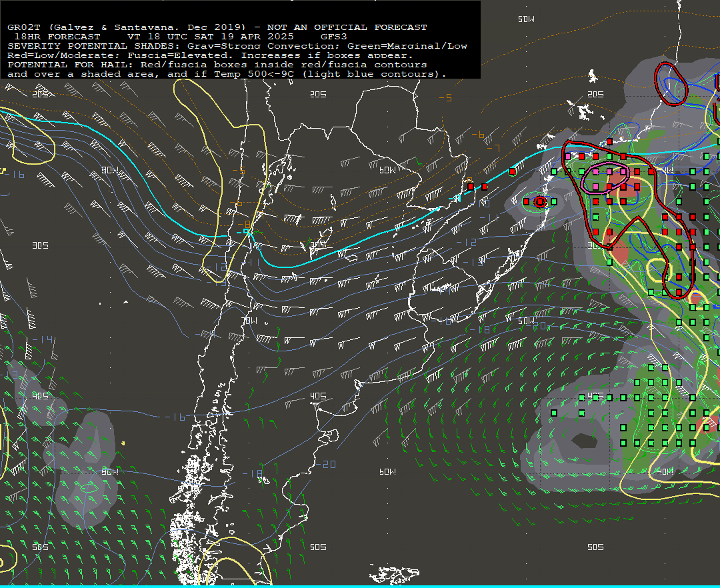The width and height of the screenshot is (720, 588).
Task: Click the 'GR02T' product name in header
Action: pyautogui.click(x=24, y=27)
